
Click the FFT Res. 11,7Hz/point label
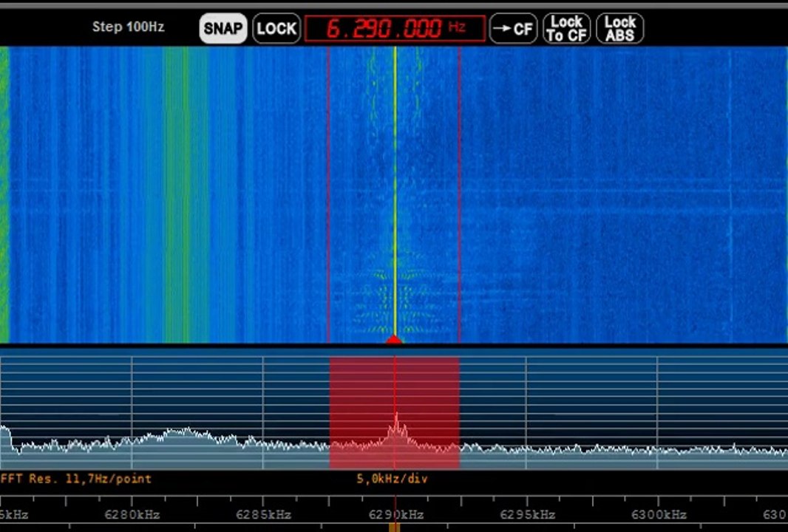[x=76, y=479]
